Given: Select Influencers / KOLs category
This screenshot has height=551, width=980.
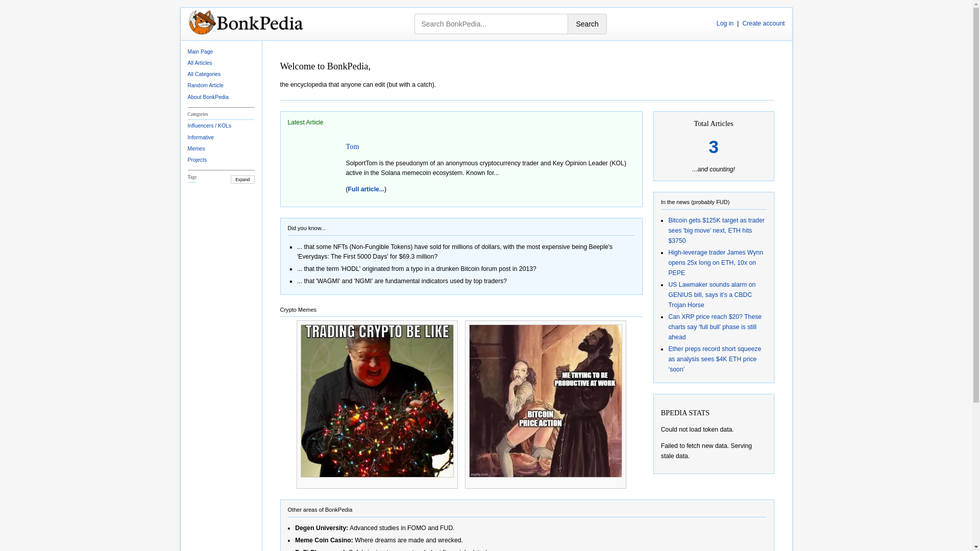Looking at the screenshot, I should click(x=209, y=126).
